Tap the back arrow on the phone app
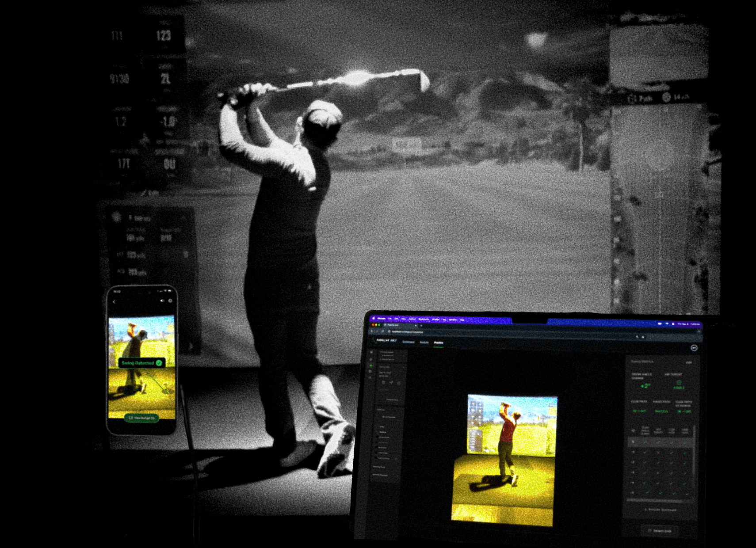The image size is (756, 548). tap(114, 301)
